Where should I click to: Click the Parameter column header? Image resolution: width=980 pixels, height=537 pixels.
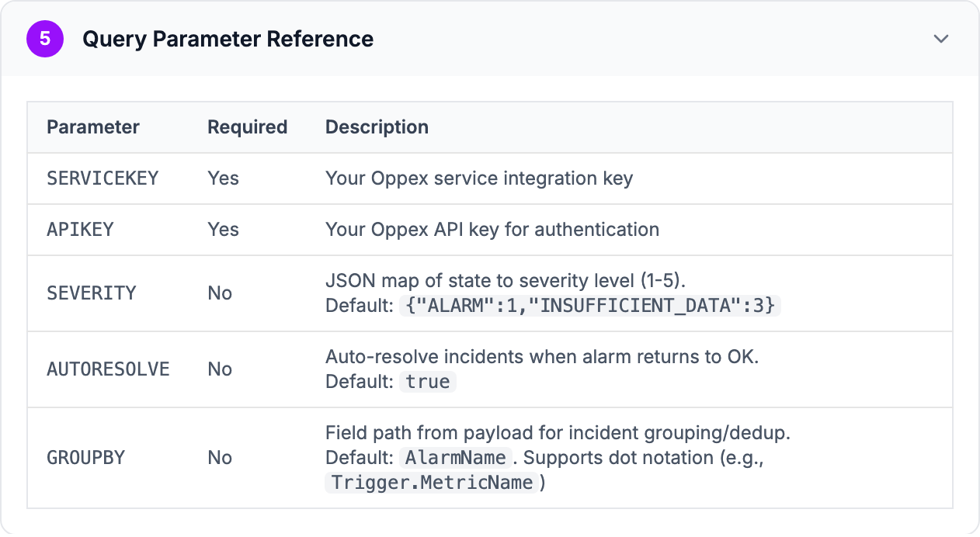93,127
